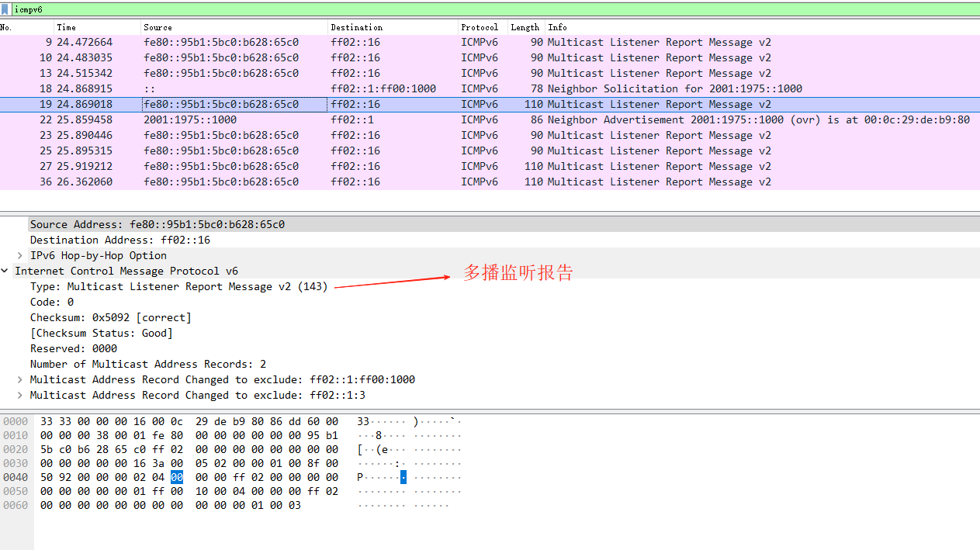Select packet number 25 row
This screenshot has width=980, height=550.
(490, 150)
